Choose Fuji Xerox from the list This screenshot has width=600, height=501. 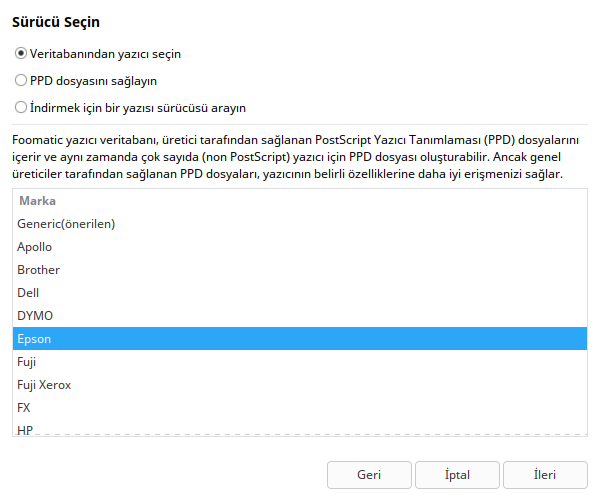pos(44,385)
